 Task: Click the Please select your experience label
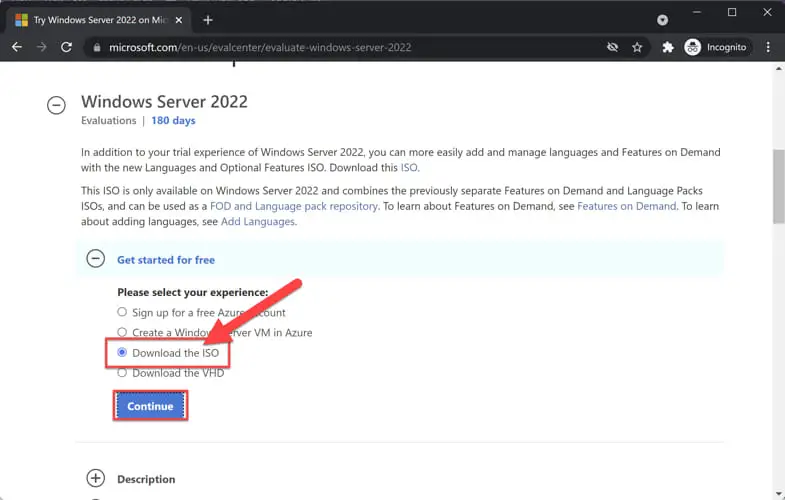[193, 292]
